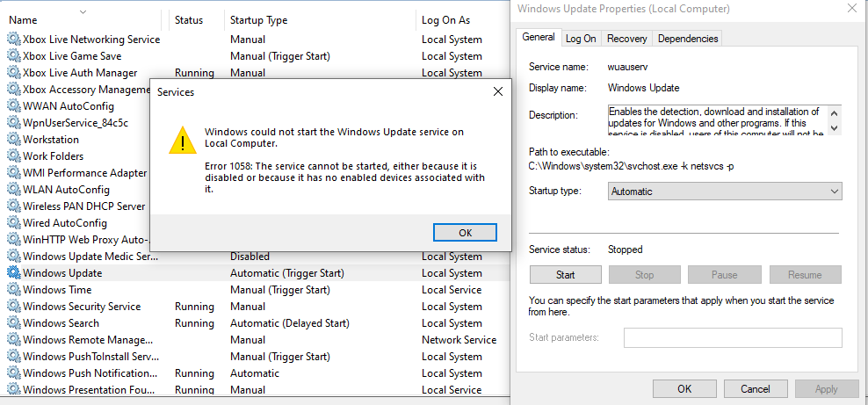Viewport: 868px width, 405px height.
Task: Sort services by the Status column header
Action: [189, 20]
